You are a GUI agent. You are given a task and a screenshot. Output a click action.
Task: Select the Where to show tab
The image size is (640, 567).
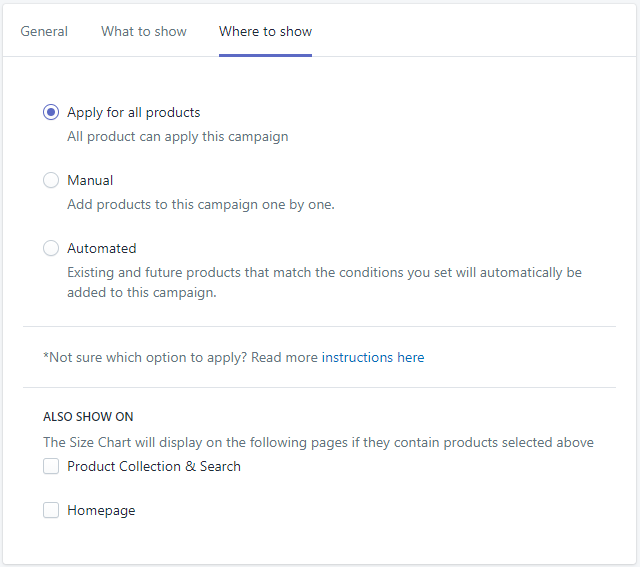[x=265, y=31]
